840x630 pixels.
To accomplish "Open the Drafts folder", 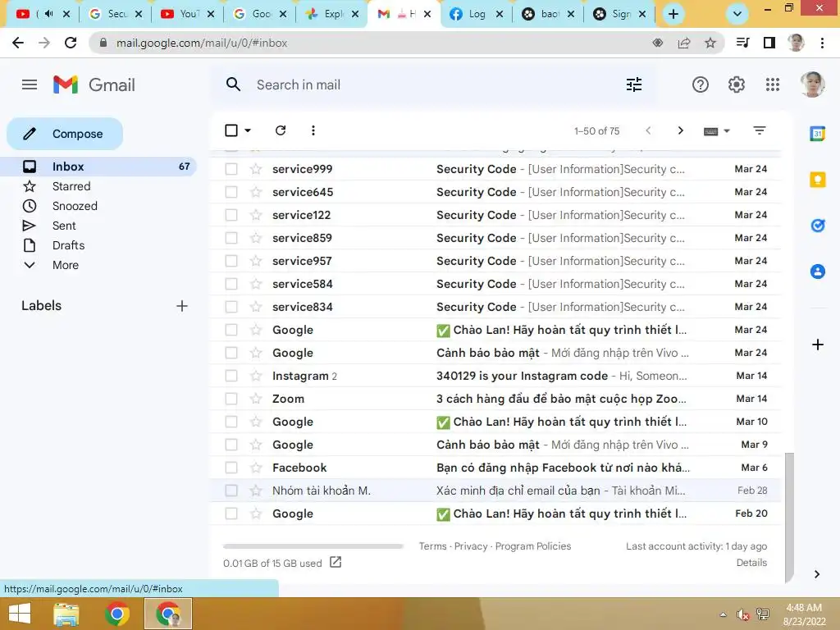I will [x=68, y=245].
